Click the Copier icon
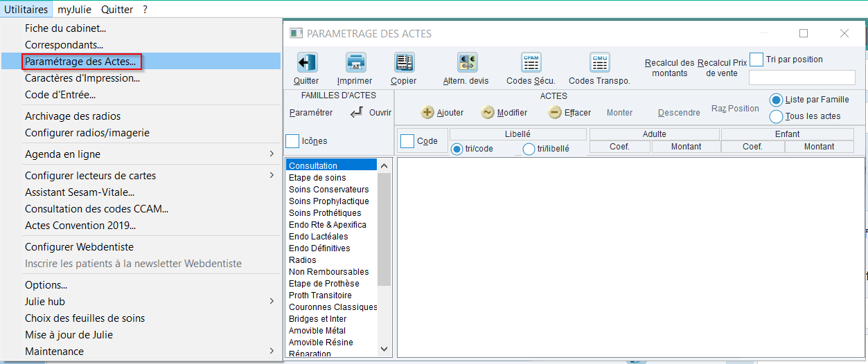 tap(404, 63)
